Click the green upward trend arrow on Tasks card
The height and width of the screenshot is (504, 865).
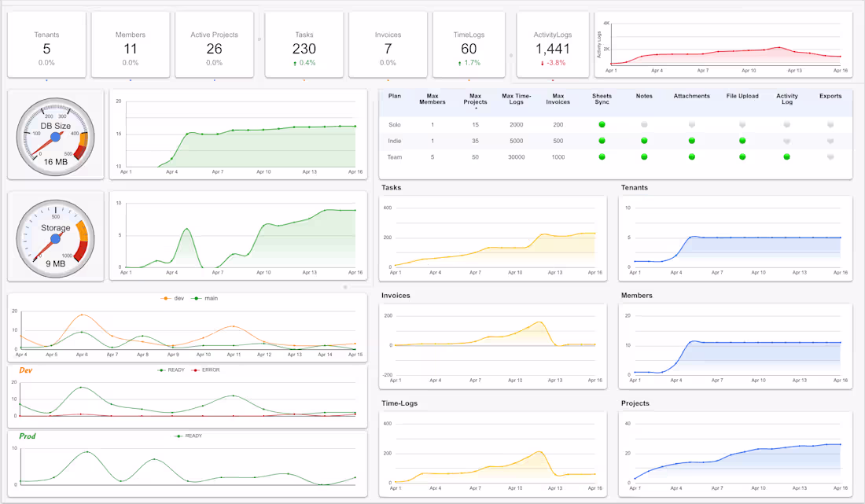point(296,62)
